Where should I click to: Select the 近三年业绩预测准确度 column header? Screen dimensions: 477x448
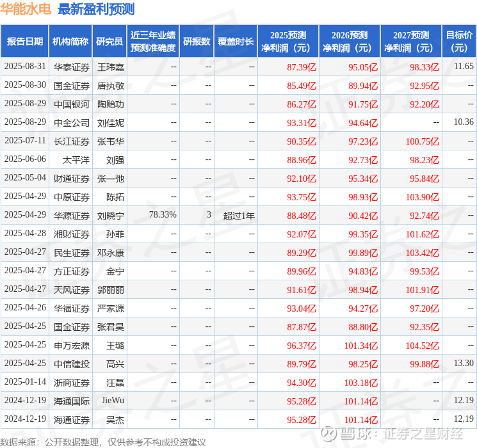[153, 42]
